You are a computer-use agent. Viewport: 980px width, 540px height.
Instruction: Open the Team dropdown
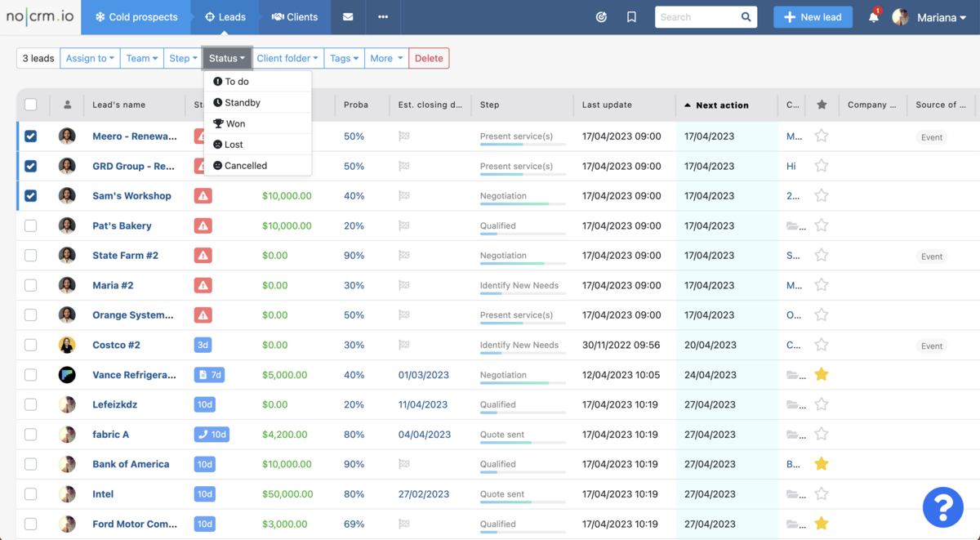(x=142, y=58)
